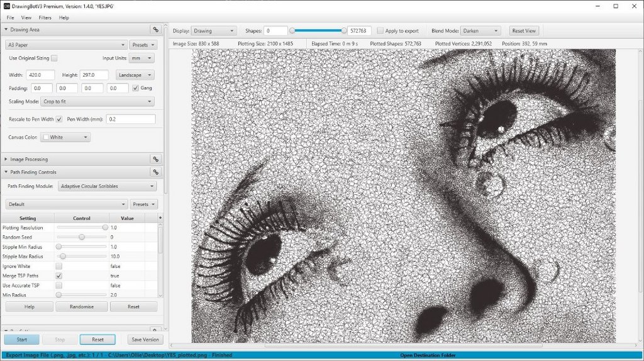Click the Stipple Min Radius slider
This screenshot has width=644, height=361.
[x=82, y=247]
